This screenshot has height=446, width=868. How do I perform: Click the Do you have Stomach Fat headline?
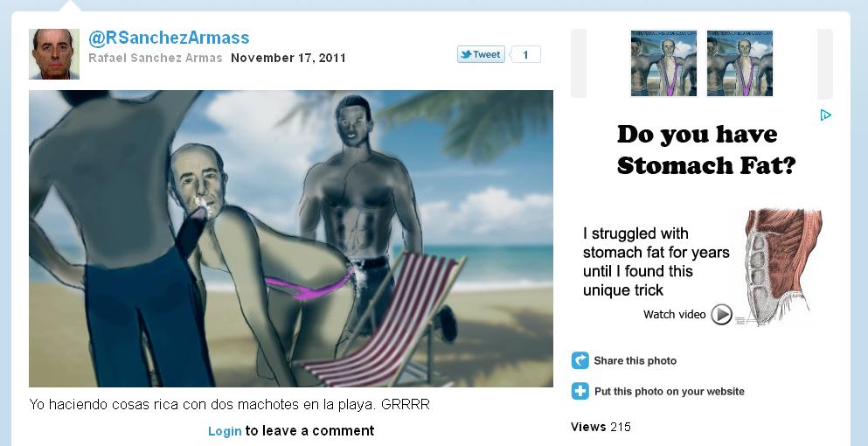tap(705, 150)
